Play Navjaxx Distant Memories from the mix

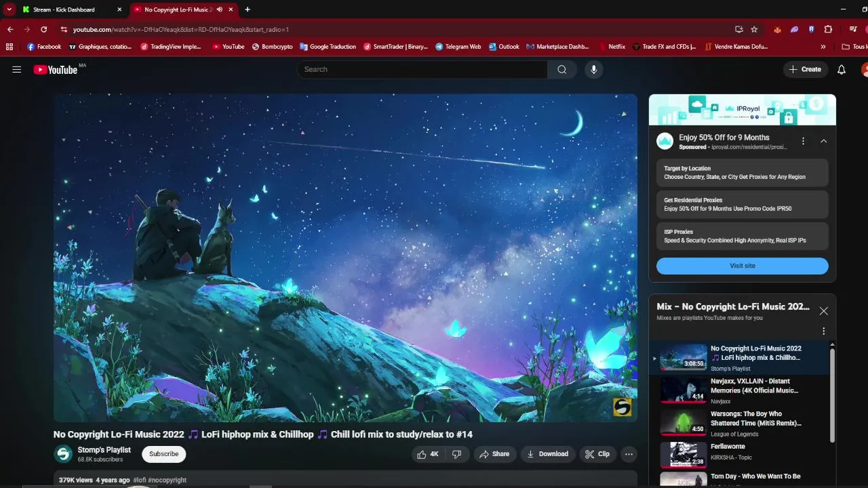(739, 390)
